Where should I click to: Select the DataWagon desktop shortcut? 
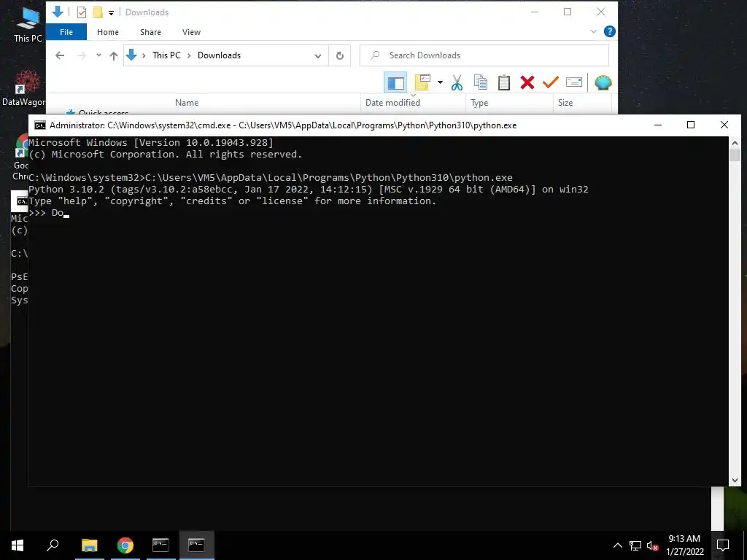pyautogui.click(x=24, y=88)
